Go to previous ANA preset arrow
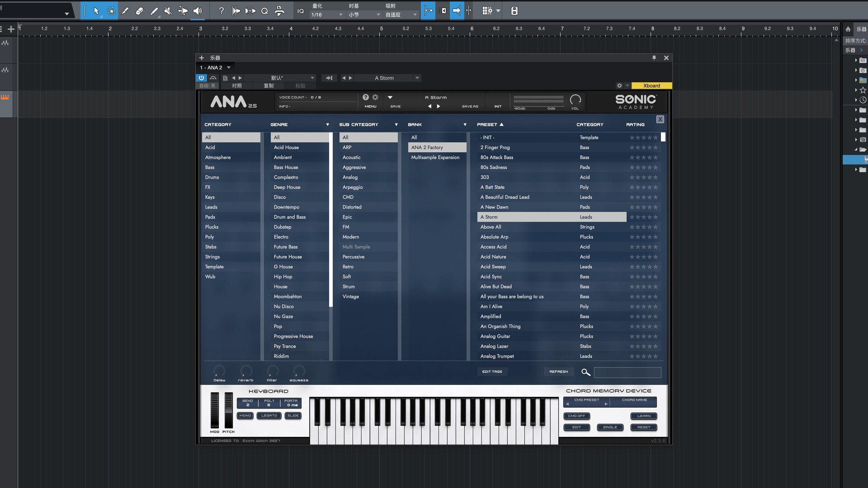 429,106
